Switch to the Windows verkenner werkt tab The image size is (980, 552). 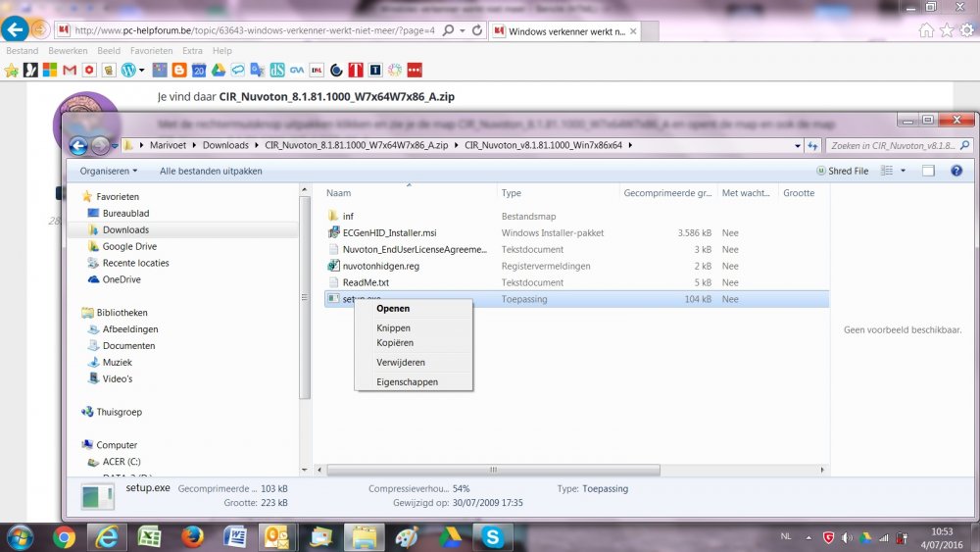pos(564,31)
